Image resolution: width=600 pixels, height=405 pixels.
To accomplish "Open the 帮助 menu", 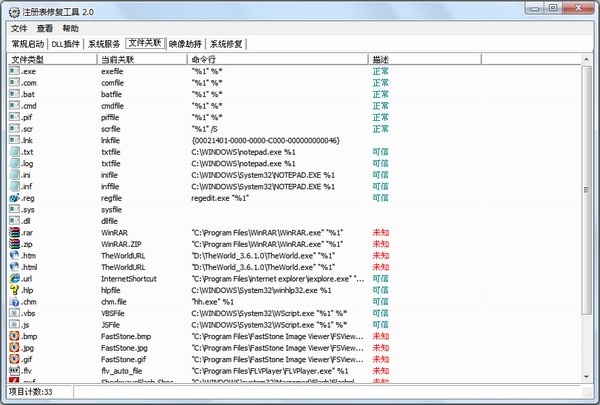I will tap(70, 29).
